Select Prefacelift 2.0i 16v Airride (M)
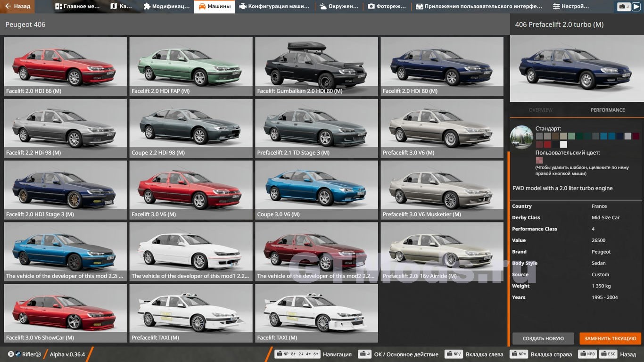The width and height of the screenshot is (644, 362). tap(442, 252)
